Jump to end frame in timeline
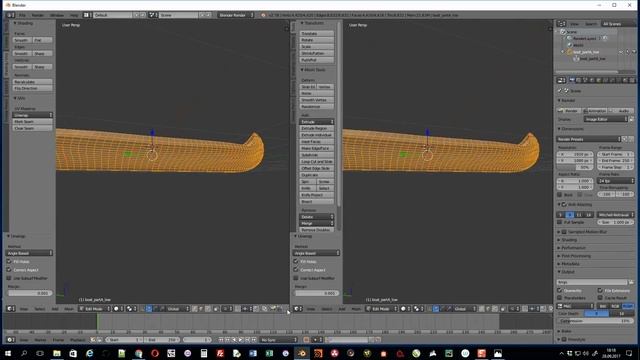Image resolution: width=640 pixels, height=360 pixels. pos(254,340)
